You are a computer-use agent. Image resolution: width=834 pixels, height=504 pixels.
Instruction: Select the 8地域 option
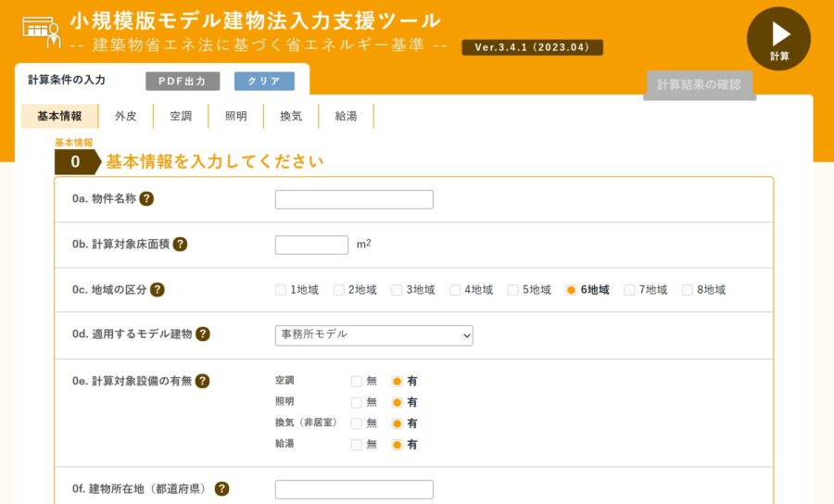click(x=688, y=290)
